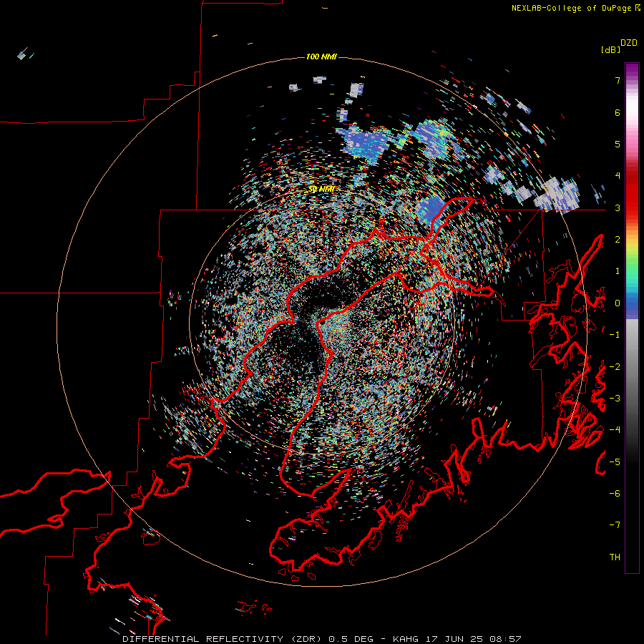
Task: Click the Differential Reflectivity product title caption
Action: (223, 639)
